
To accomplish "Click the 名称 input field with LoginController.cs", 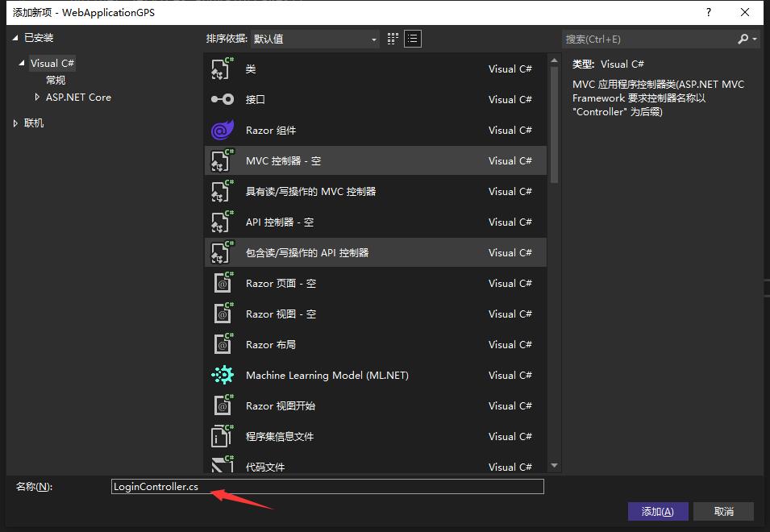I will tap(327, 487).
